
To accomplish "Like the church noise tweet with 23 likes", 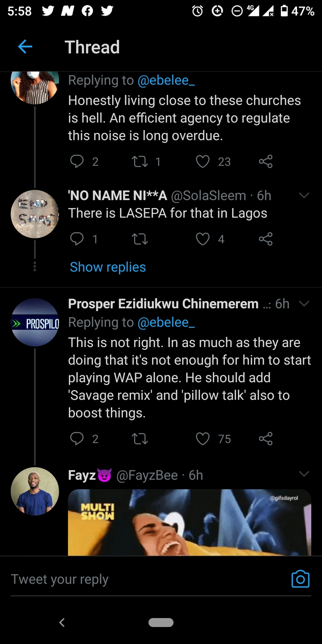I will (203, 161).
